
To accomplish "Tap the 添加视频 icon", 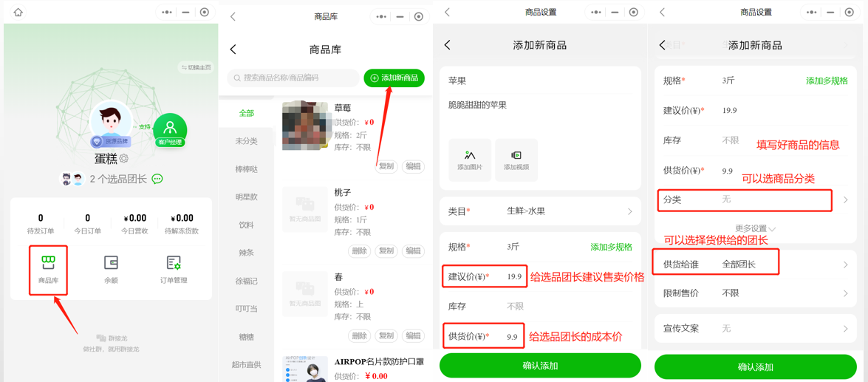I will click(516, 160).
